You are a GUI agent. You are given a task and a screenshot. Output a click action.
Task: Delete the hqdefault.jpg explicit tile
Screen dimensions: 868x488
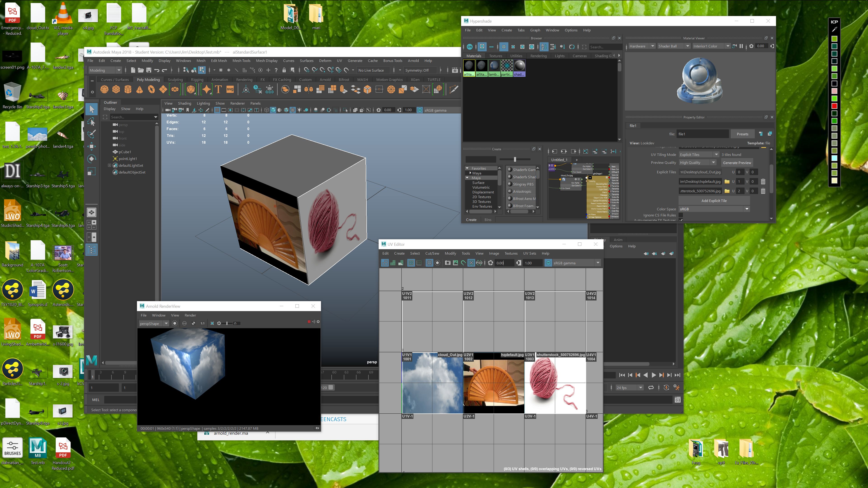click(x=763, y=181)
